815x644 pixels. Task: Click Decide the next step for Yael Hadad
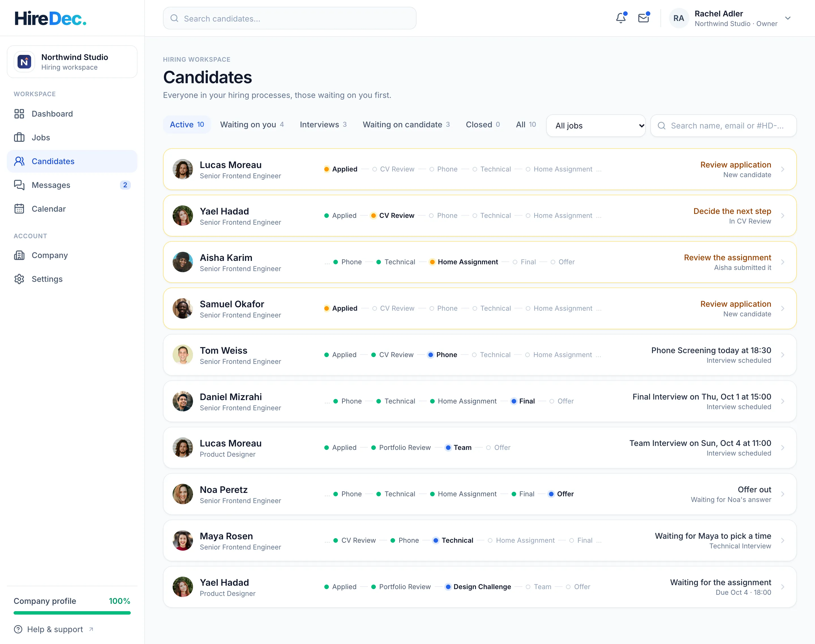coord(732,211)
